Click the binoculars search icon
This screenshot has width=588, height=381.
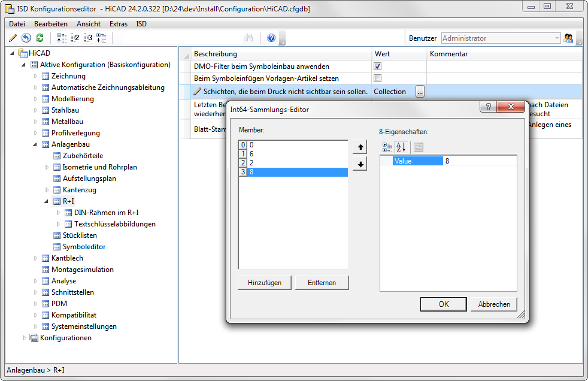(x=248, y=38)
